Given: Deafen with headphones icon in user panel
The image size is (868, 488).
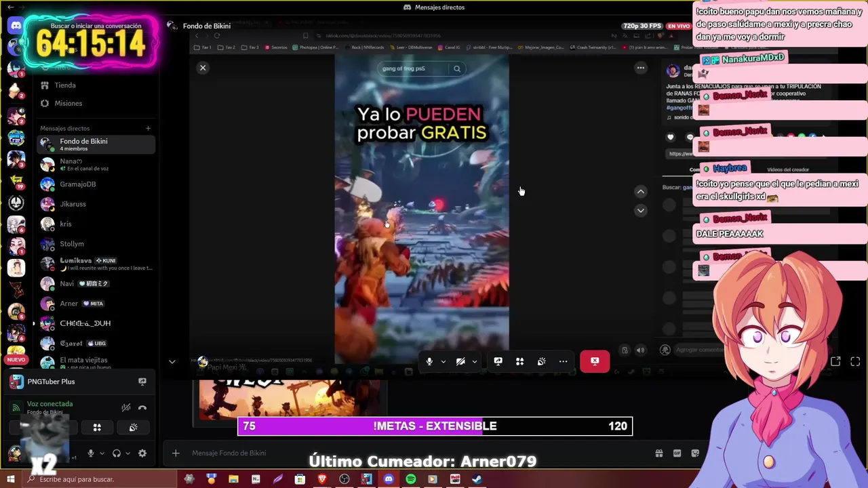Looking at the screenshot, I should pos(117,453).
